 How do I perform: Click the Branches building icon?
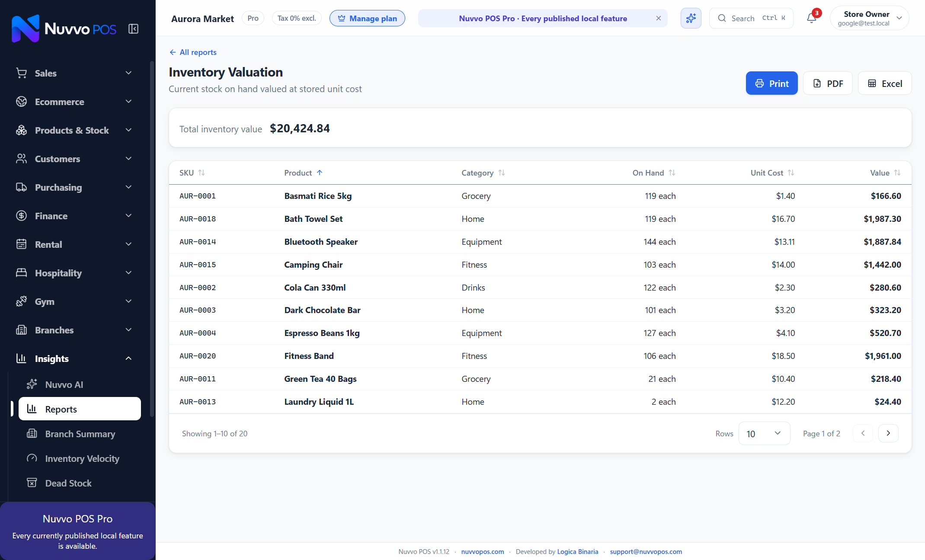(x=21, y=330)
